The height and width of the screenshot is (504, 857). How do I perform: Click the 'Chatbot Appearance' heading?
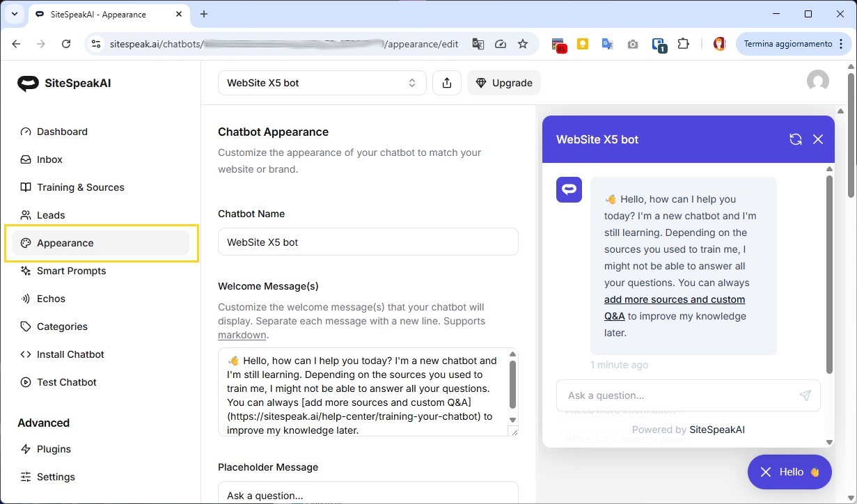click(x=273, y=132)
